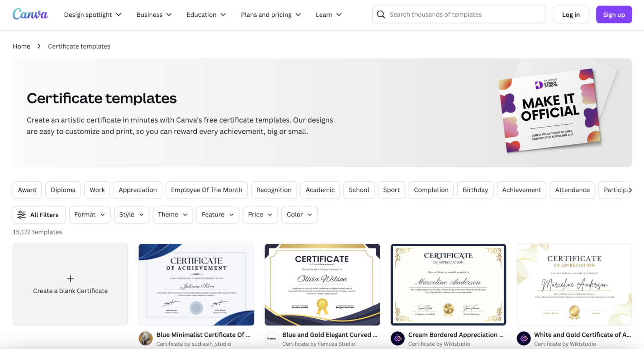Open the Color filter picker
The height and width of the screenshot is (349, 644).
299,214
